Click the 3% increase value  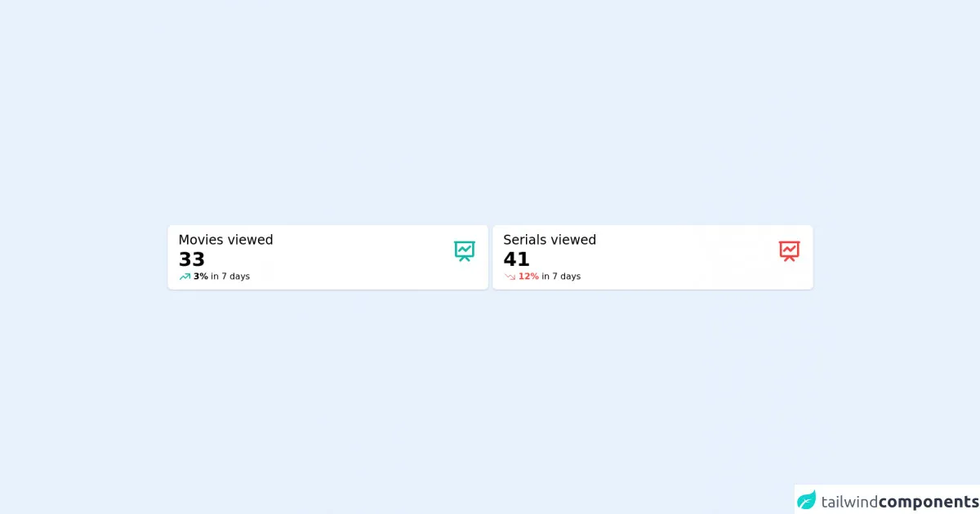point(201,277)
